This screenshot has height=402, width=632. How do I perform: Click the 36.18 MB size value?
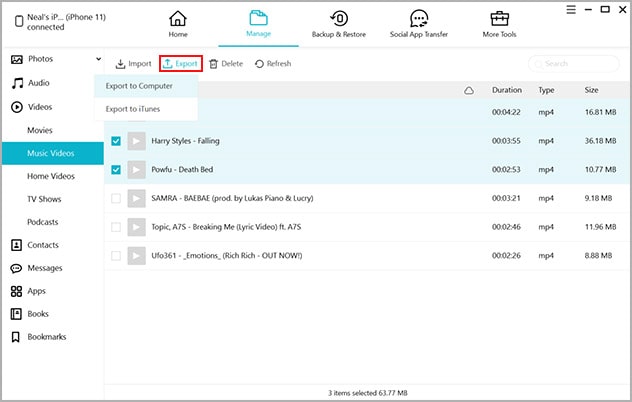pyautogui.click(x=601, y=141)
